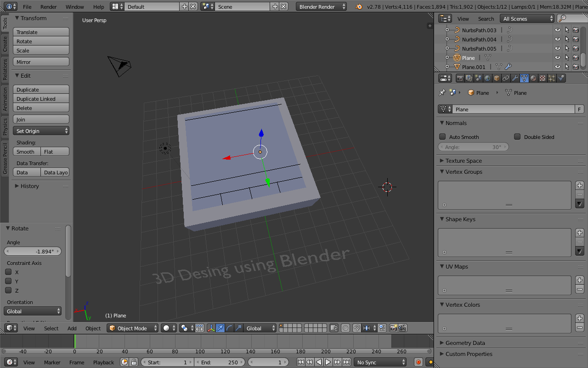Toggle visibility eye for NurbsPath.003

[x=557, y=30]
